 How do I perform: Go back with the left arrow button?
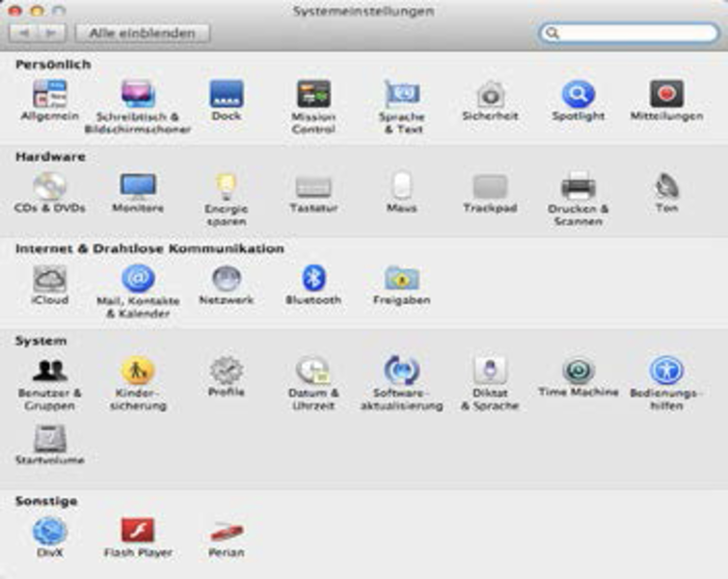(23, 33)
